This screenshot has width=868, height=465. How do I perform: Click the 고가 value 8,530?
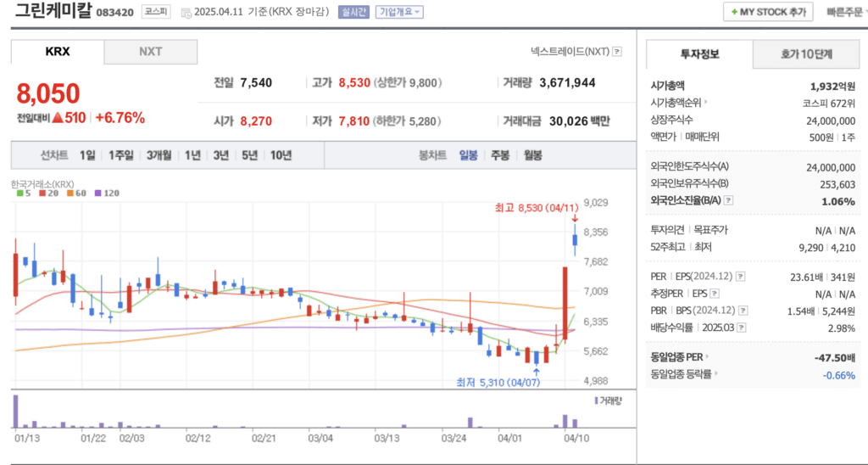coord(354,82)
